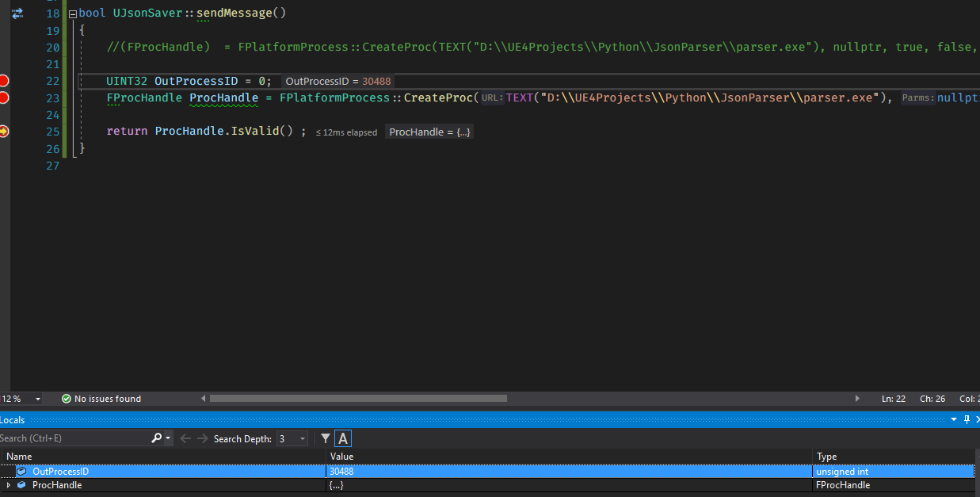Click the pin icon on Locals panel
Viewport: 980px width, 497px height.
[967, 419]
